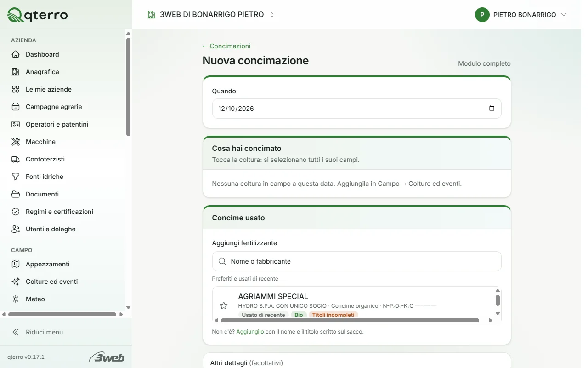Click the Le mie aziende grid icon
The width and height of the screenshot is (588, 368).
(16, 89)
